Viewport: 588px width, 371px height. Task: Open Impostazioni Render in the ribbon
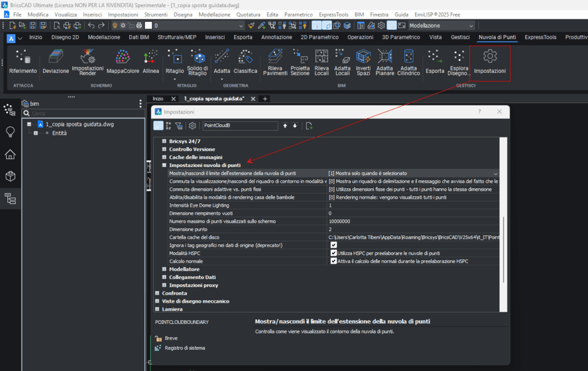coord(88,62)
